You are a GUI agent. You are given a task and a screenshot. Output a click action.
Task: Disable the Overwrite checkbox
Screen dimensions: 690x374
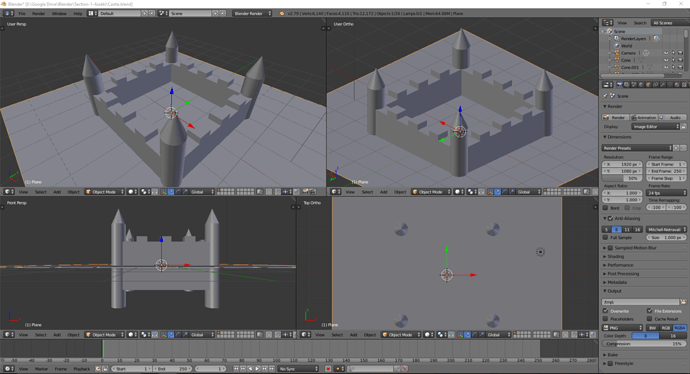[x=606, y=311]
